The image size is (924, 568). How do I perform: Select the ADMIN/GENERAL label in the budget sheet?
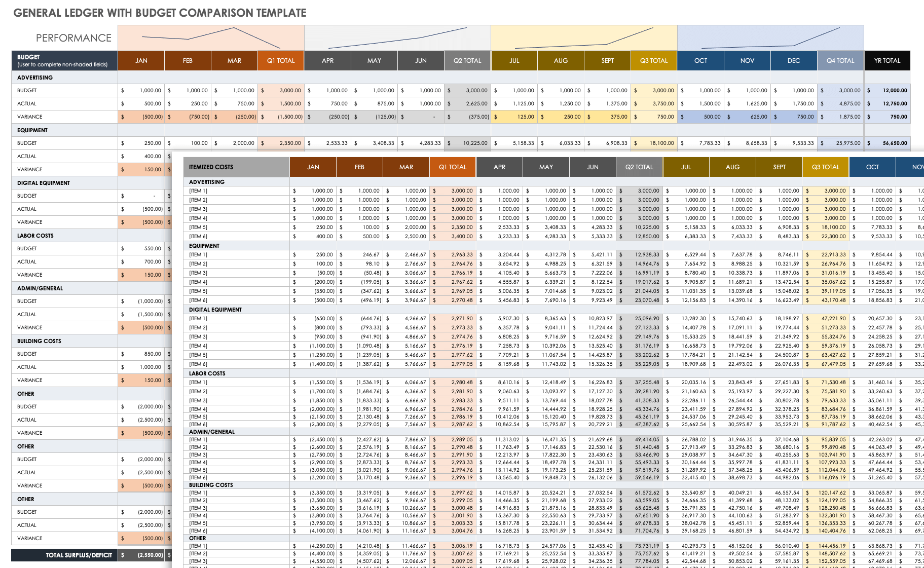pyautogui.click(x=40, y=288)
